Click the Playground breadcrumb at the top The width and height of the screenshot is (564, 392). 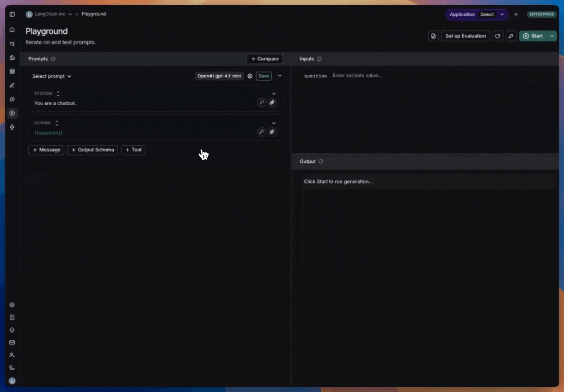pyautogui.click(x=94, y=14)
